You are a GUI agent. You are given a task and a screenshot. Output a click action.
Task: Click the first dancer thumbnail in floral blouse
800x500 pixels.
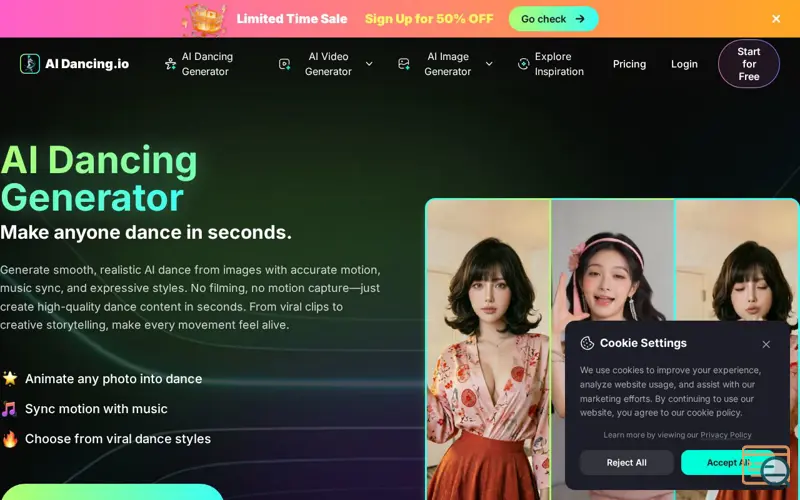[488, 349]
